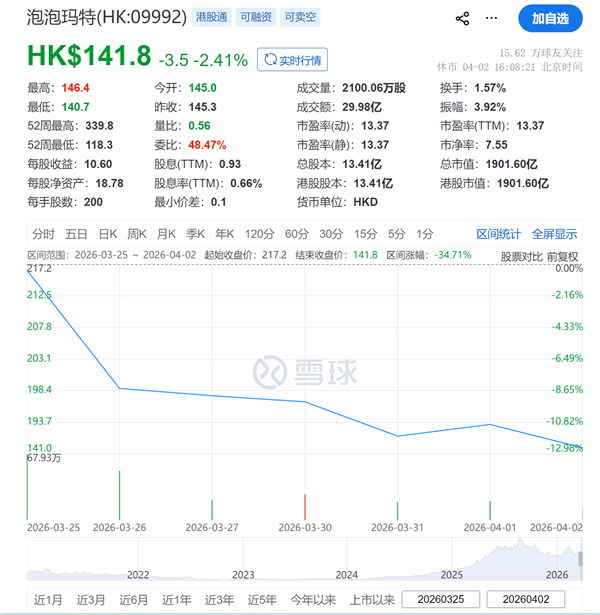Add stock via 加自选 button

click(x=549, y=18)
